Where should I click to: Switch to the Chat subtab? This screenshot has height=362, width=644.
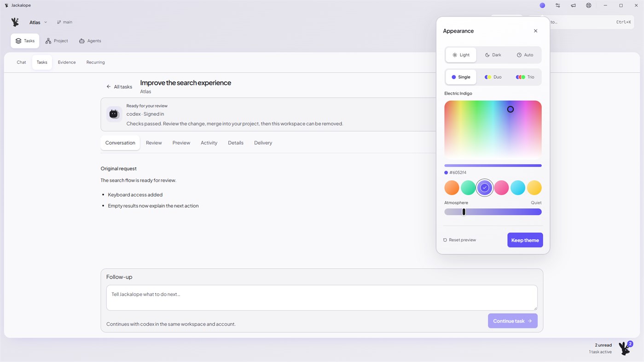point(21,62)
